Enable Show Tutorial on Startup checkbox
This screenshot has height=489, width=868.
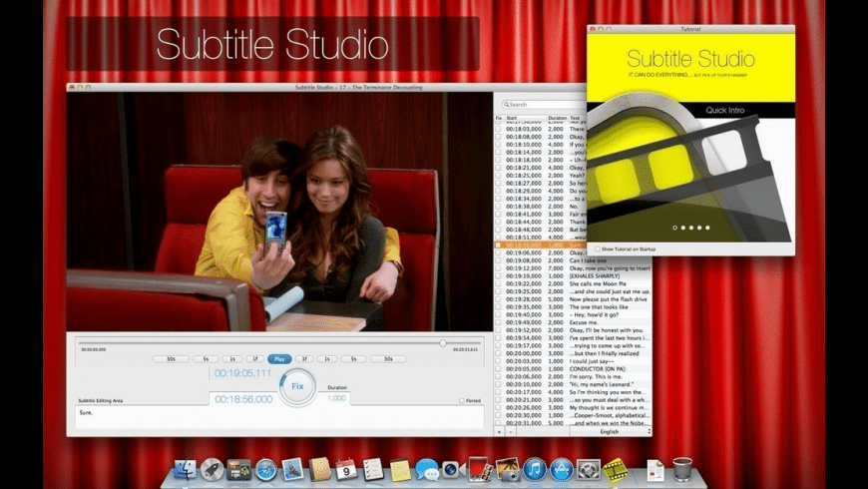click(x=597, y=249)
